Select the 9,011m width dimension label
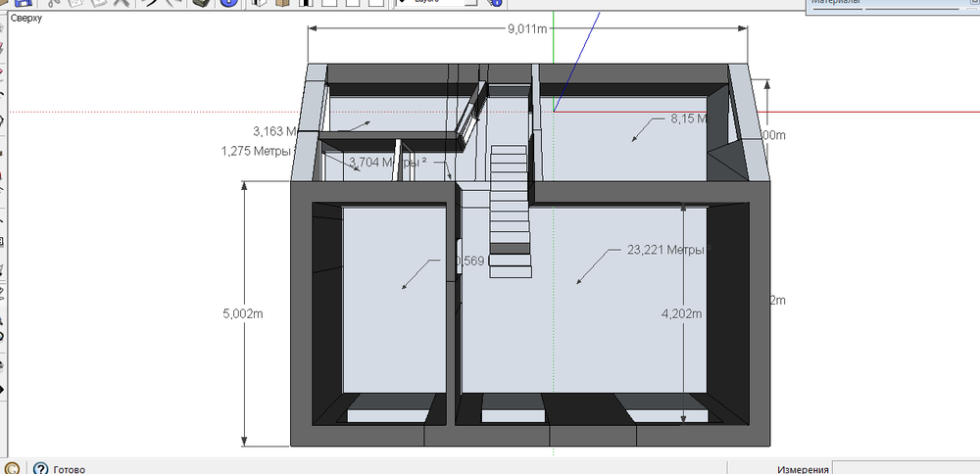980x474 pixels. coord(527,29)
